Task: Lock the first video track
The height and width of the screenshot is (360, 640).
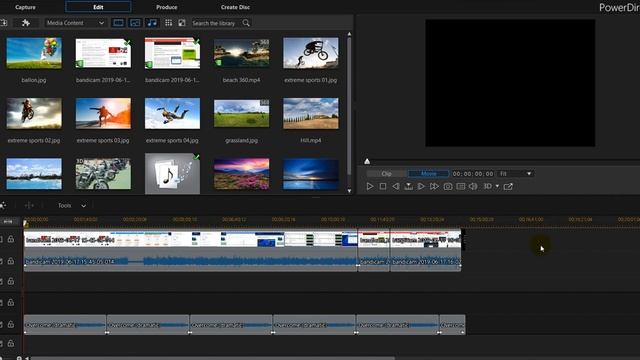Action: click(x=11, y=239)
